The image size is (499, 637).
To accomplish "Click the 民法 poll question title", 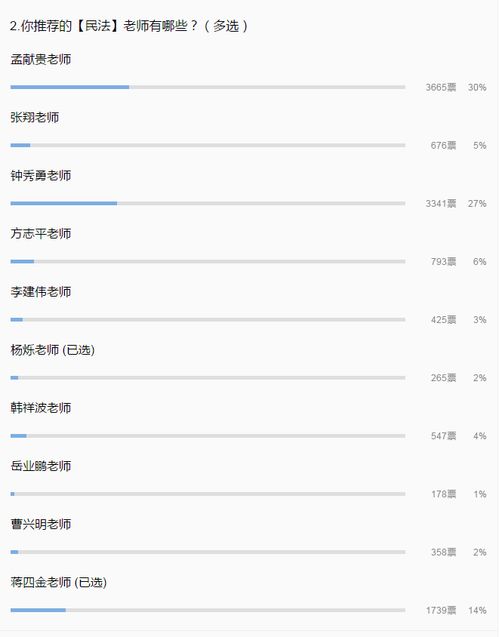I will (x=129, y=26).
